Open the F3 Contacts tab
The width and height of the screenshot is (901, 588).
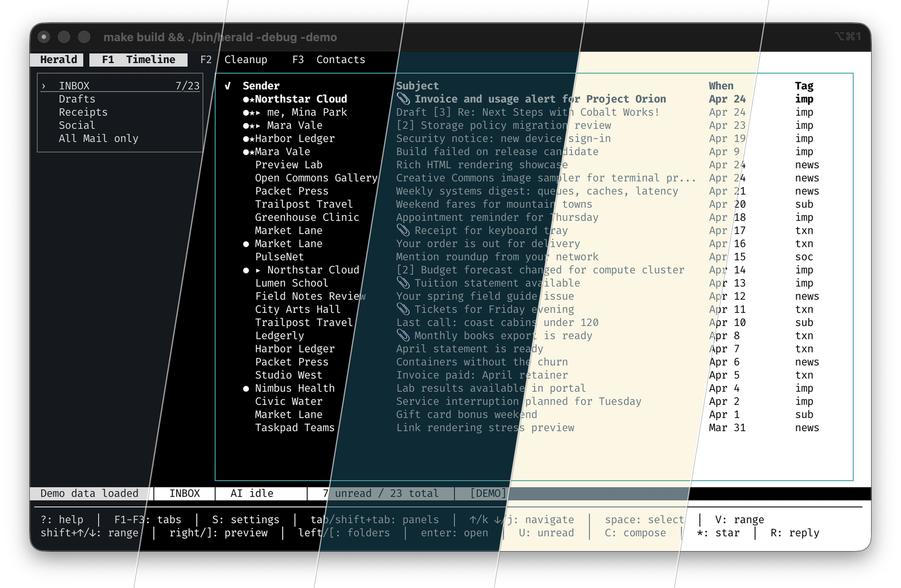click(x=329, y=60)
